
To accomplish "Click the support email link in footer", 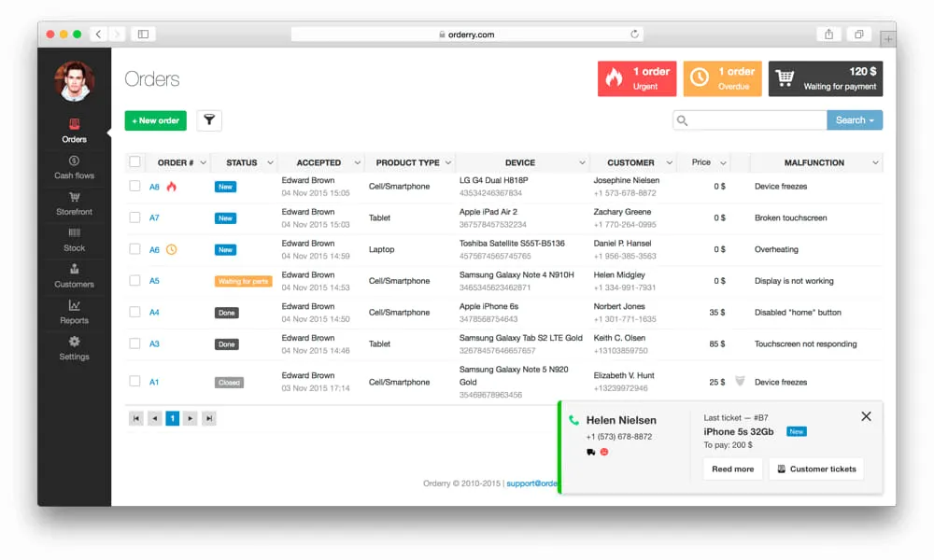I will click(532, 483).
